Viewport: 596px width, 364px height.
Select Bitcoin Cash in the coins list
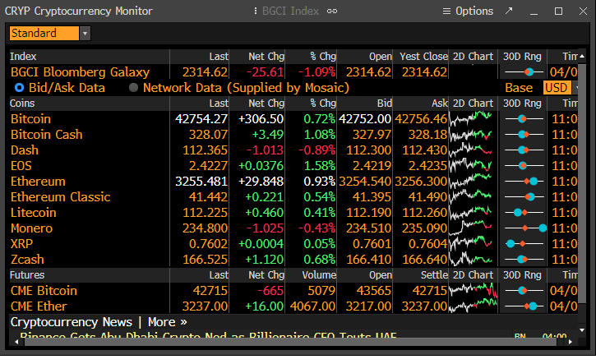(x=46, y=135)
